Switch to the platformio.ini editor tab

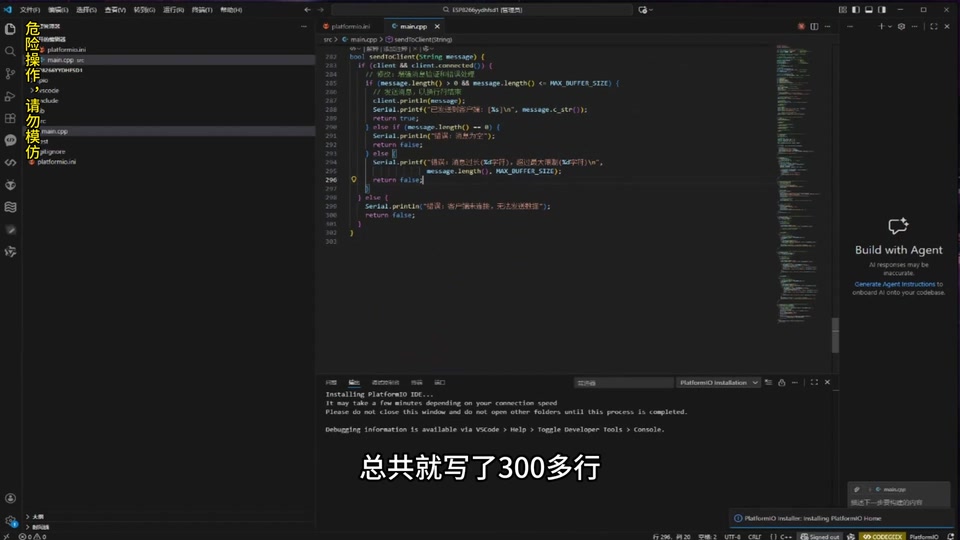[350, 26]
